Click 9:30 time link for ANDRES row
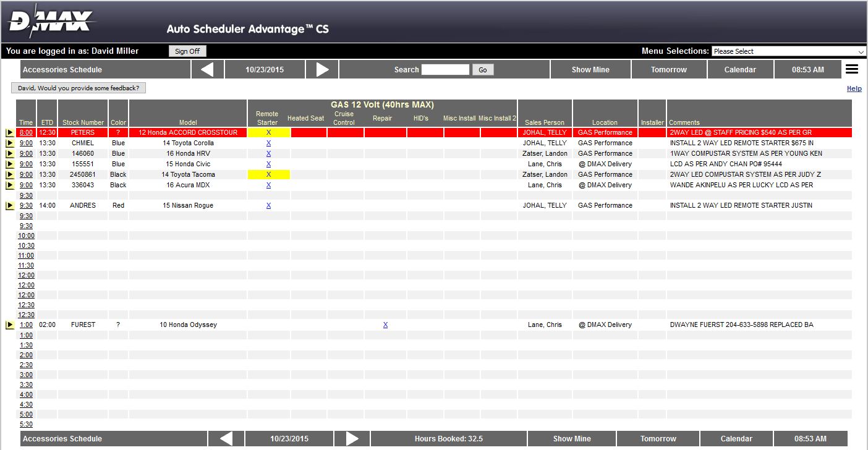Screen dimensions: 868x450 coord(26,205)
